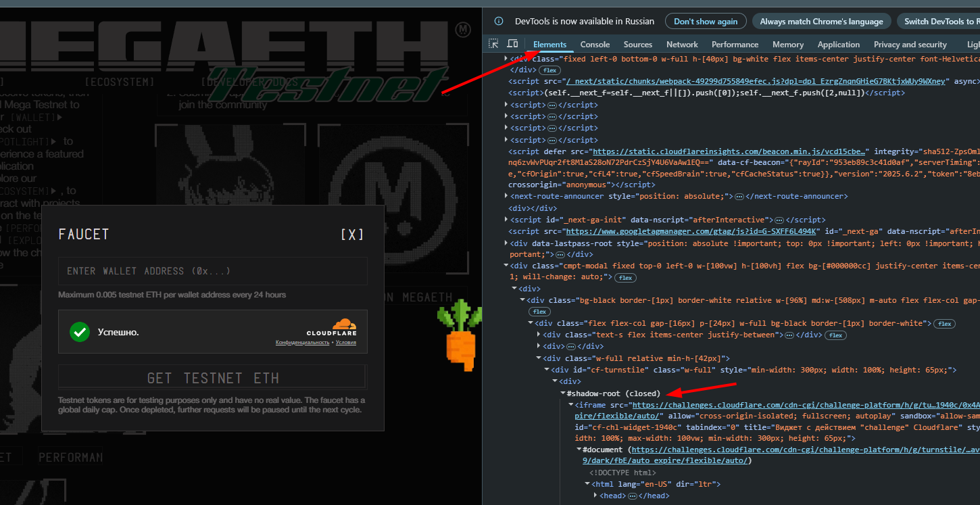Switch to the Network tab
The image size is (980, 505).
point(682,44)
